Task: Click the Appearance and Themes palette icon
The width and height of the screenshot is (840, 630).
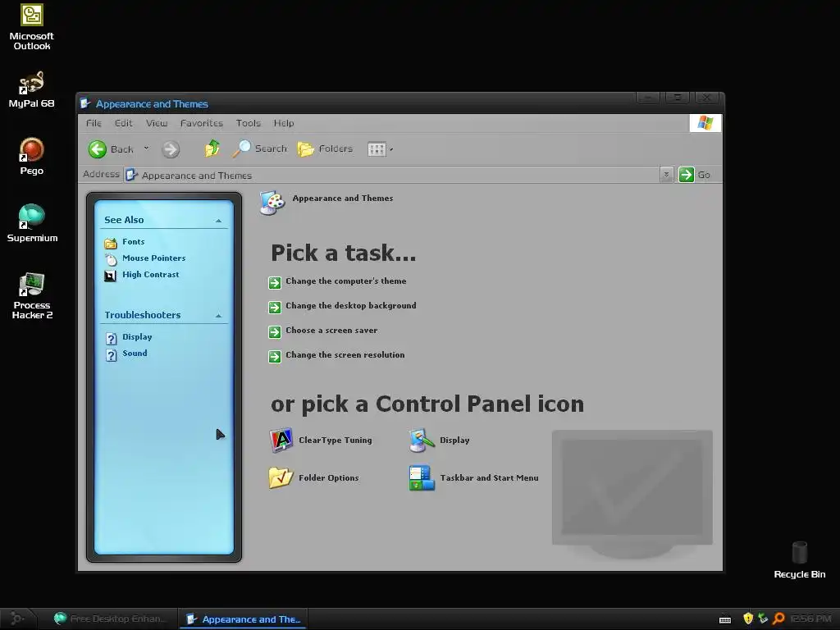Action: (272, 203)
